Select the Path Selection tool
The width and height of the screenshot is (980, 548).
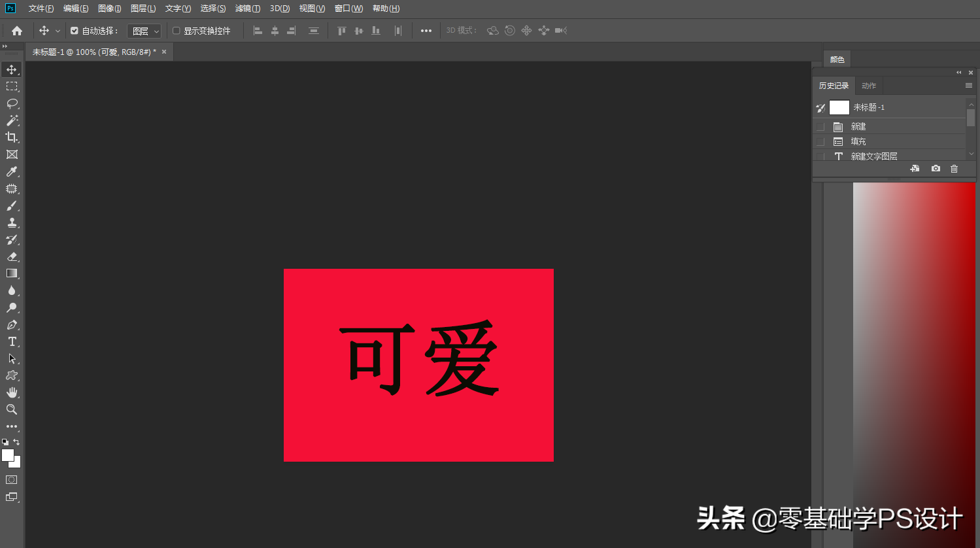(x=12, y=358)
